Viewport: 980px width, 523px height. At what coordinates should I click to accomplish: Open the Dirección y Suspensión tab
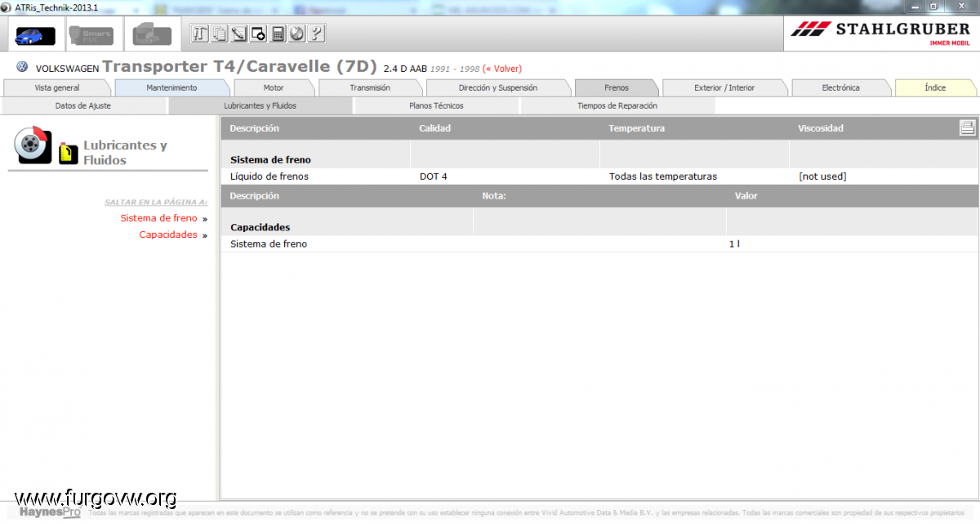[x=498, y=87]
